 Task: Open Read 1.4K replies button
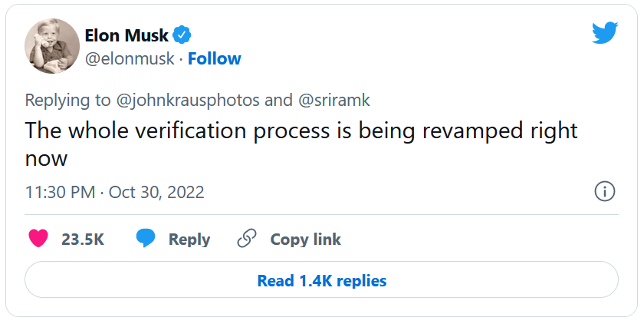(x=321, y=280)
